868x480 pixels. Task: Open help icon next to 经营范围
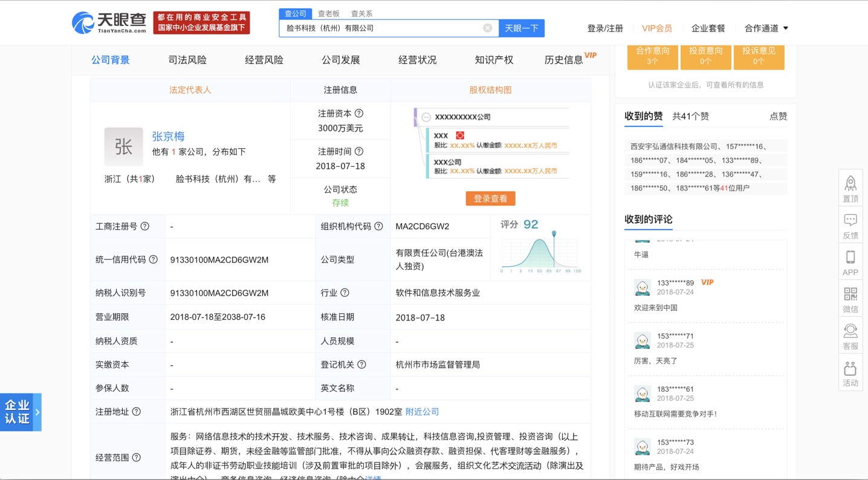(137, 458)
